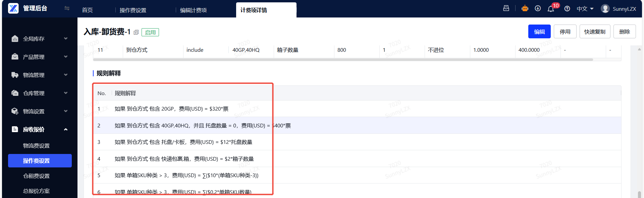Click the blue 编辑 button
Viewport: 644px width, 198px height.
tap(539, 32)
